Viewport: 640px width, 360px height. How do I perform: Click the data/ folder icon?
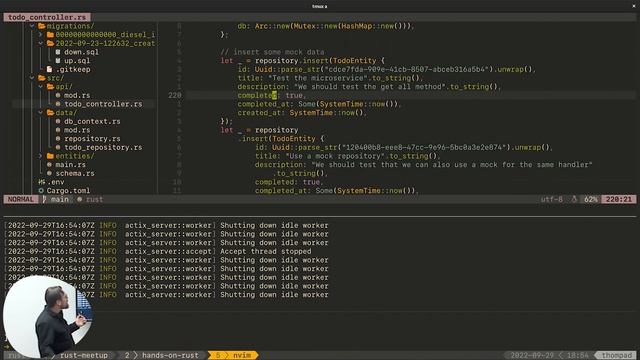50,113
